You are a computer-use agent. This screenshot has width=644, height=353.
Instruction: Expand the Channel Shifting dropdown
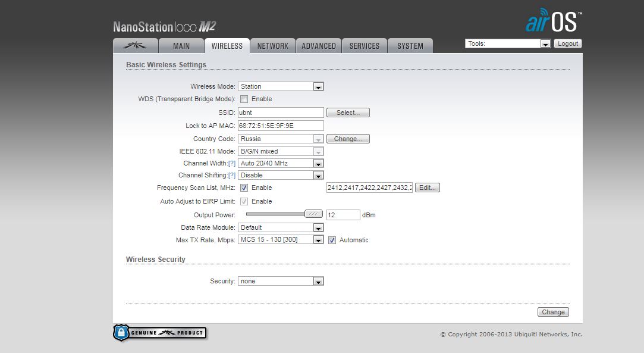[281, 175]
